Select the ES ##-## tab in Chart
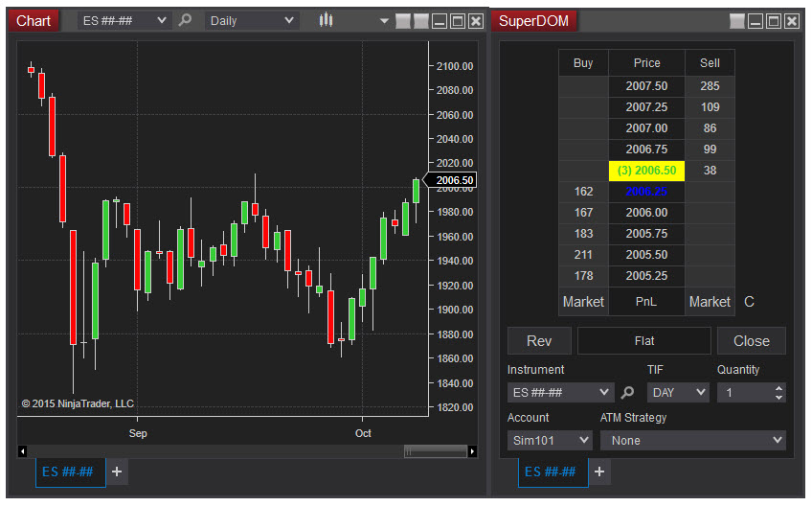812x506 pixels. (68, 471)
